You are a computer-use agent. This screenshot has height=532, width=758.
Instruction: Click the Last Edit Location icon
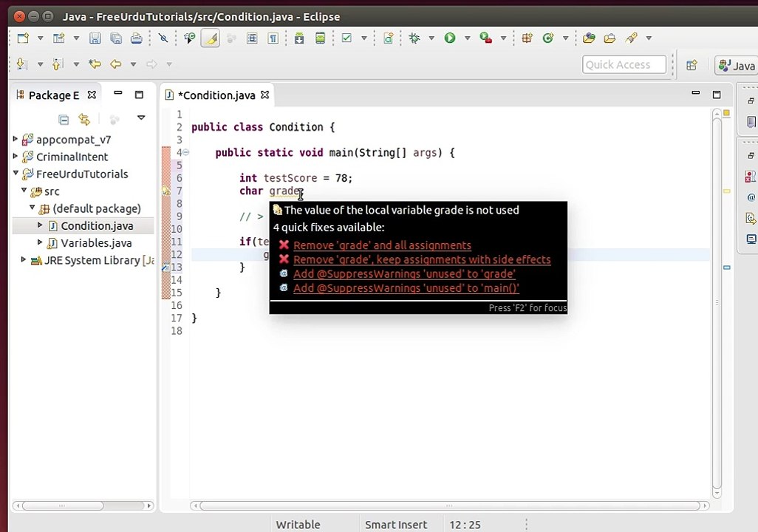pos(95,64)
